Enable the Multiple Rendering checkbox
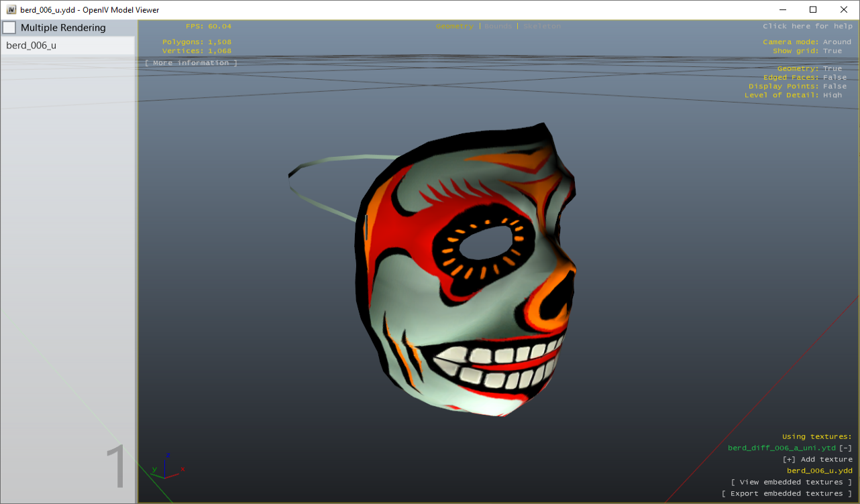Viewport: 860px width, 504px height. click(x=9, y=28)
